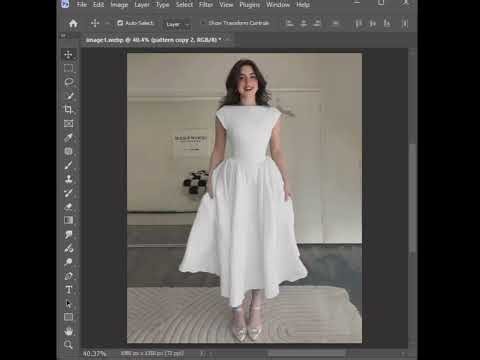Select the Eraser tool

[68, 207]
